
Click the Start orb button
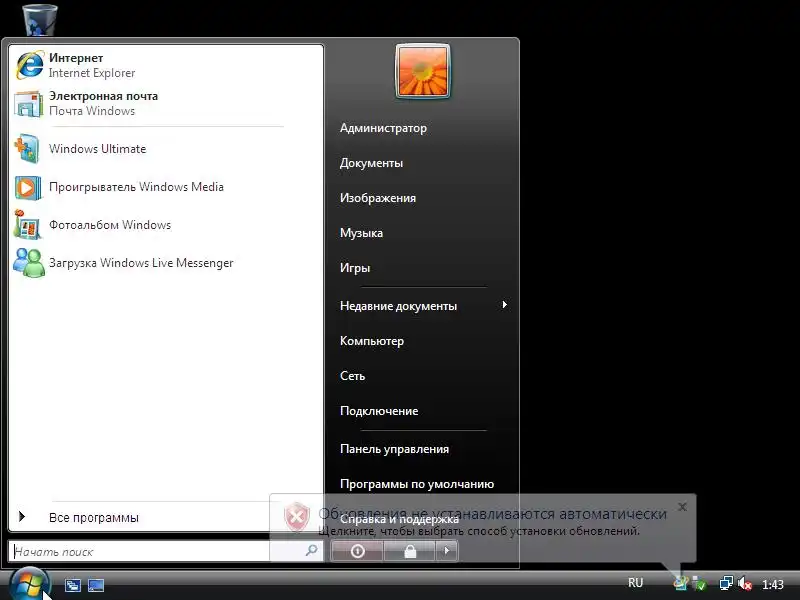tap(29, 584)
